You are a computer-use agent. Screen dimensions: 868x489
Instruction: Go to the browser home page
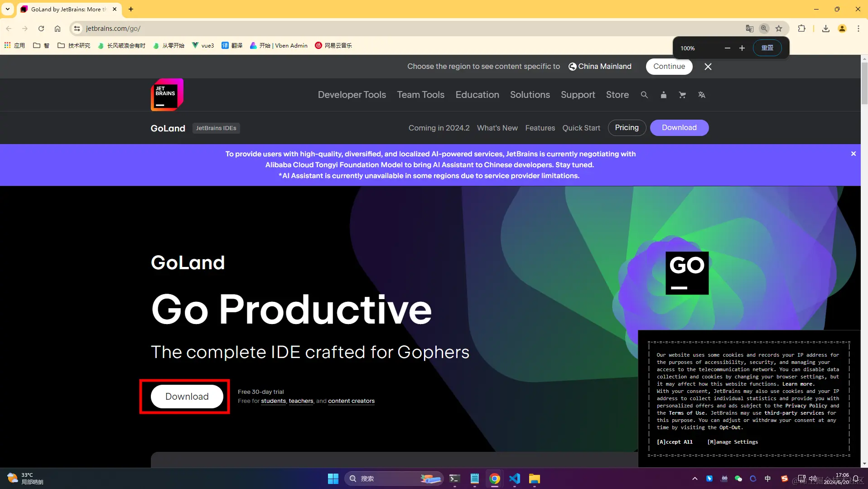[x=58, y=29]
